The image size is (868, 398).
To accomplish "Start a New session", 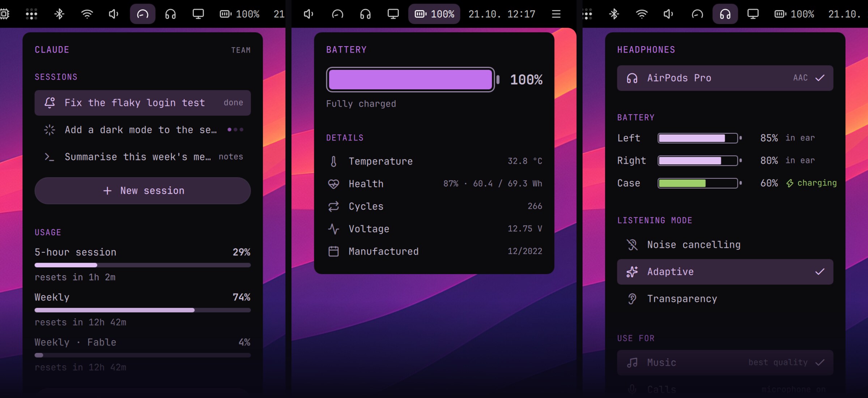I will point(142,191).
